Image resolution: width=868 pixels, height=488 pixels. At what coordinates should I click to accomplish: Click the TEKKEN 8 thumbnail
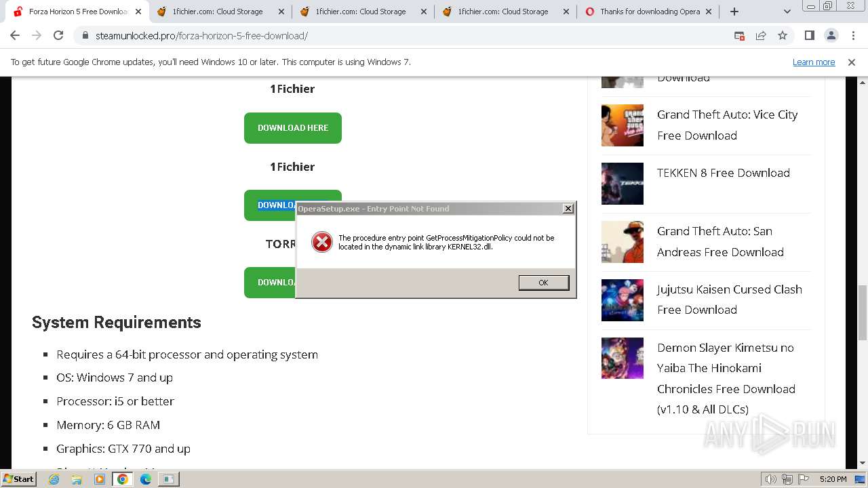pos(623,184)
